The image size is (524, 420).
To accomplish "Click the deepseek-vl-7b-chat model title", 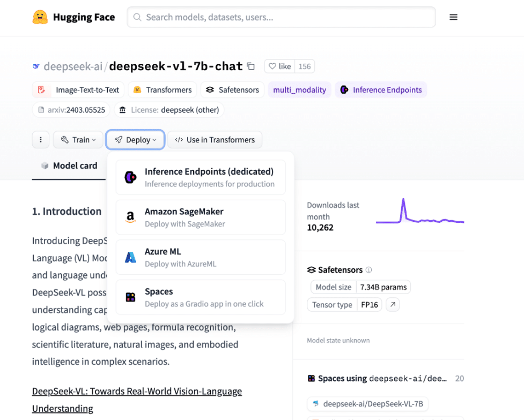I will 176,66.
